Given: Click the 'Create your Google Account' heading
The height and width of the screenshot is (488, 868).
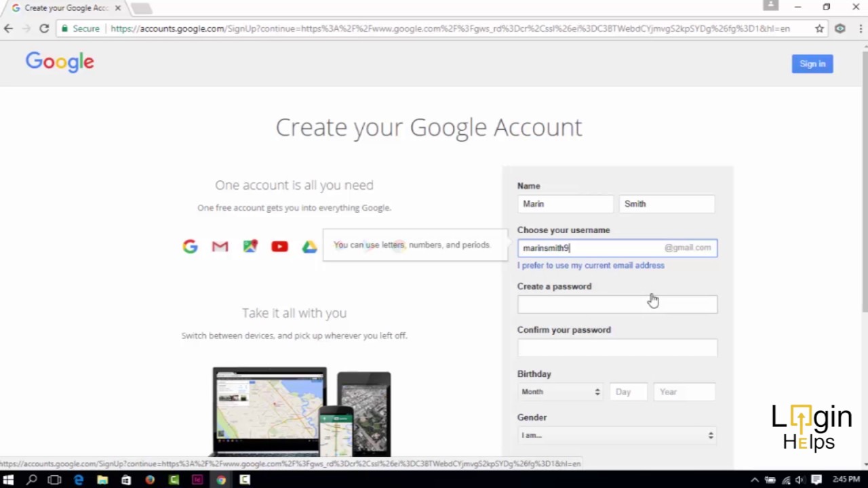Looking at the screenshot, I should coord(429,127).
